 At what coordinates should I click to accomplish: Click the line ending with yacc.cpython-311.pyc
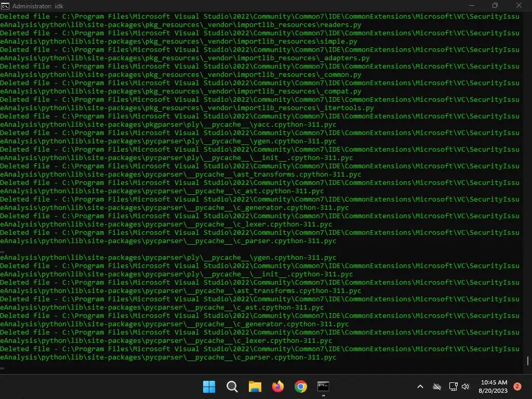tap(168, 125)
